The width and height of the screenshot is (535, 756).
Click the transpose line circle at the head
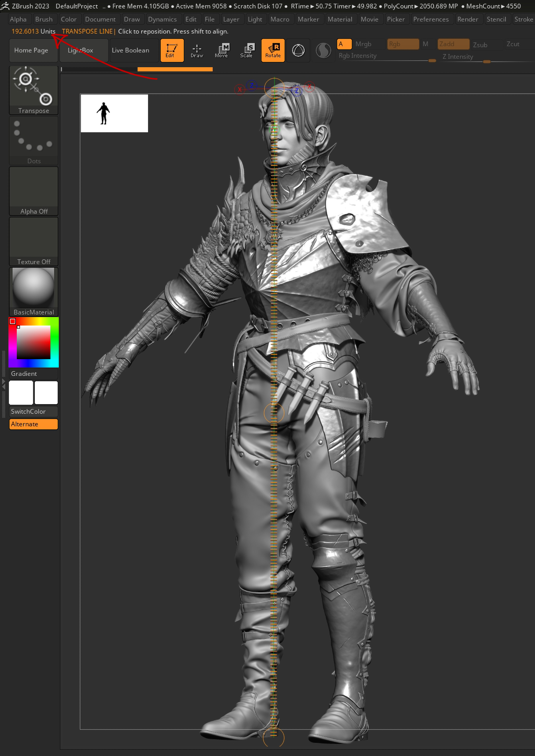pos(274,88)
